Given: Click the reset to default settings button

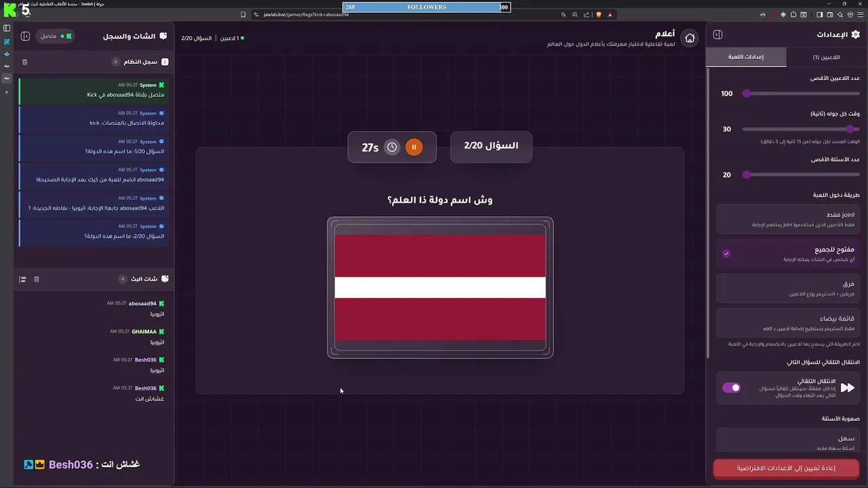Looking at the screenshot, I should (x=786, y=468).
